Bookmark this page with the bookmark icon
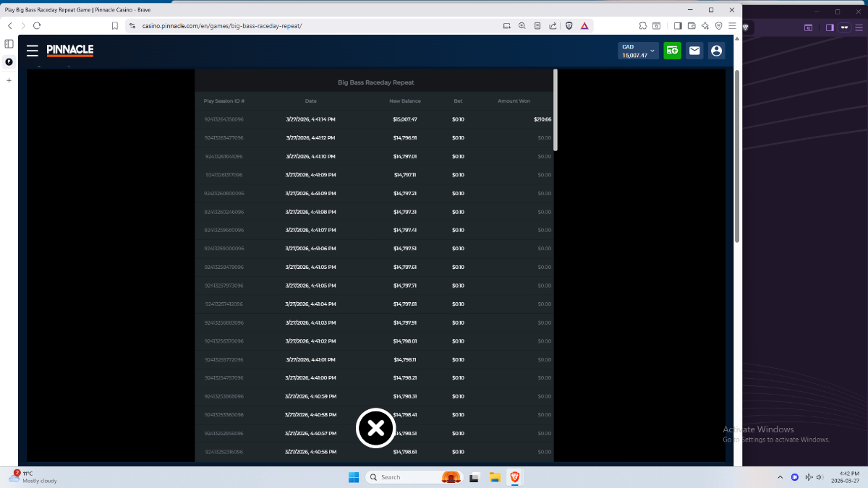 pyautogui.click(x=115, y=26)
